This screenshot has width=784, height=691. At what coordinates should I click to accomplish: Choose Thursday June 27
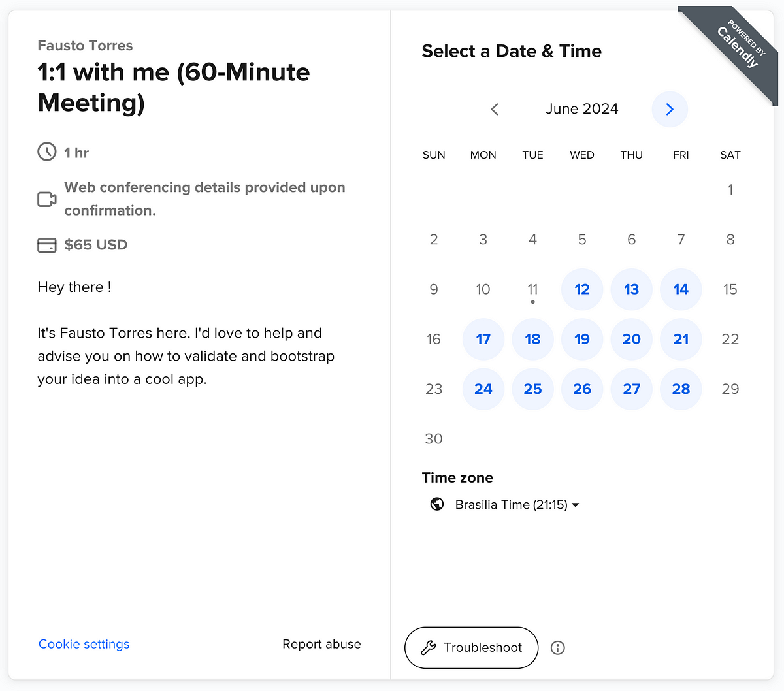click(x=632, y=389)
